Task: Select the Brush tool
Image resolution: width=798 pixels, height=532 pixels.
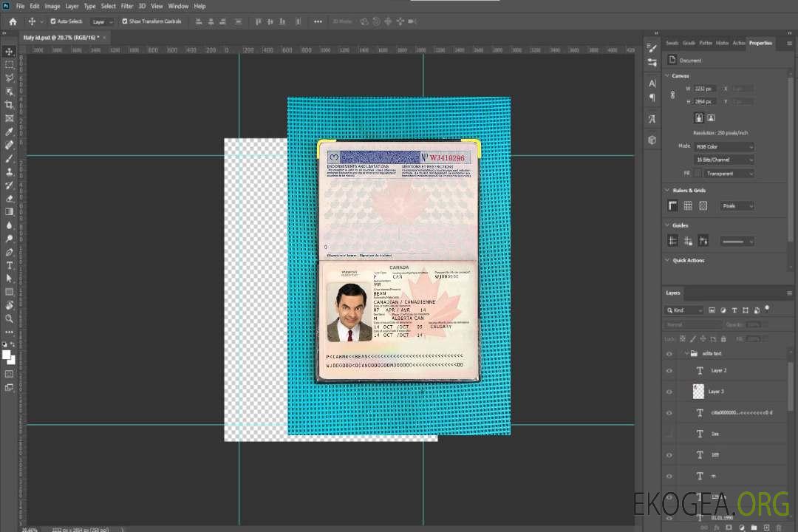Action: pyautogui.click(x=9, y=158)
